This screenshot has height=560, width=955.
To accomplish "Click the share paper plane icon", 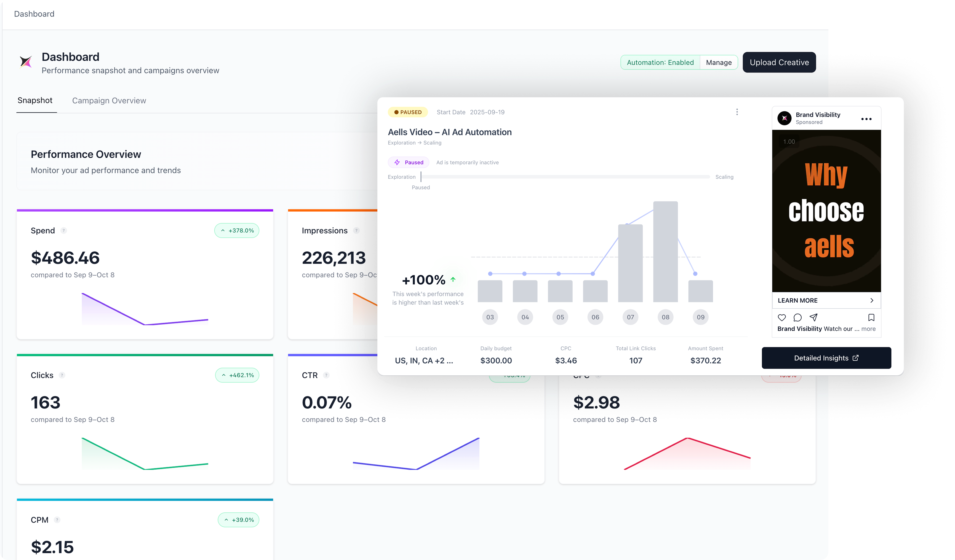I will pyautogui.click(x=813, y=317).
